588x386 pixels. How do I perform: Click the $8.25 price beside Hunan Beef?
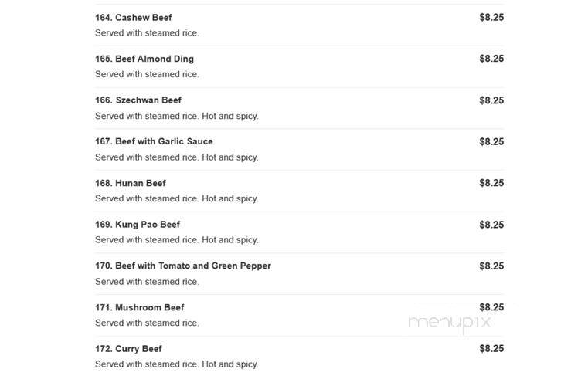(491, 183)
